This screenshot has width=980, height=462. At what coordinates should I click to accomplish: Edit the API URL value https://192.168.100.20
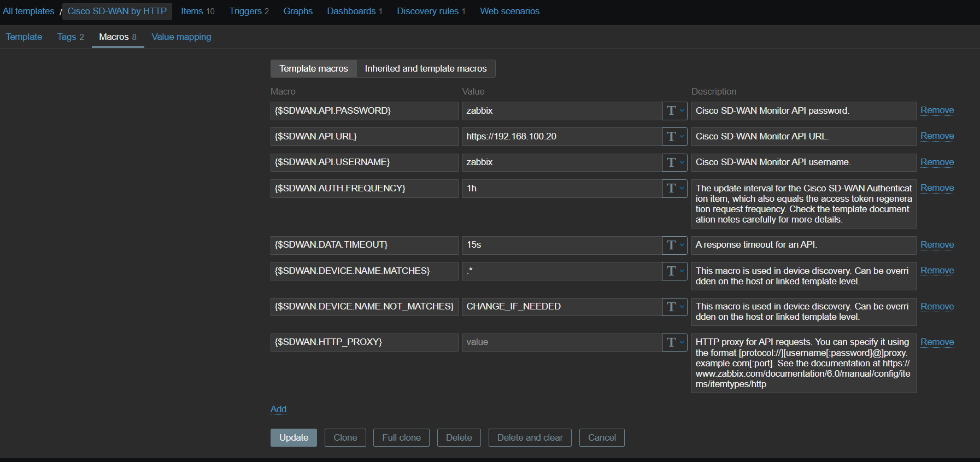pyautogui.click(x=562, y=137)
